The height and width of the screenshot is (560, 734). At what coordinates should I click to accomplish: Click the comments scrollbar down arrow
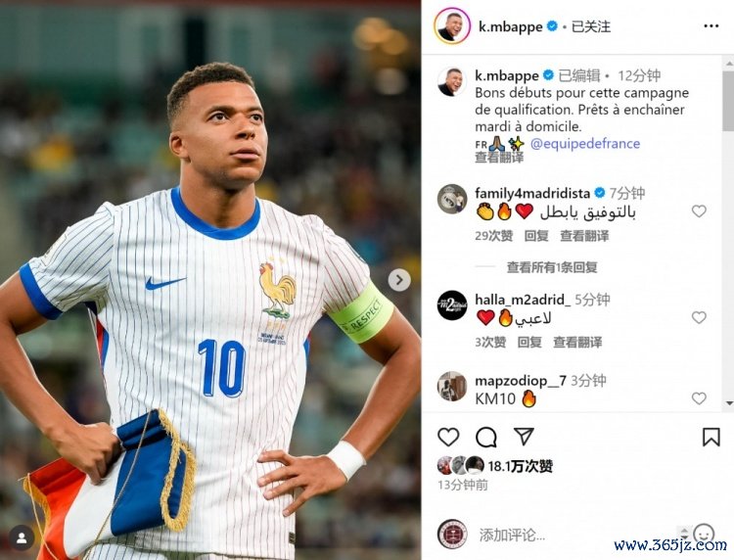point(729,402)
